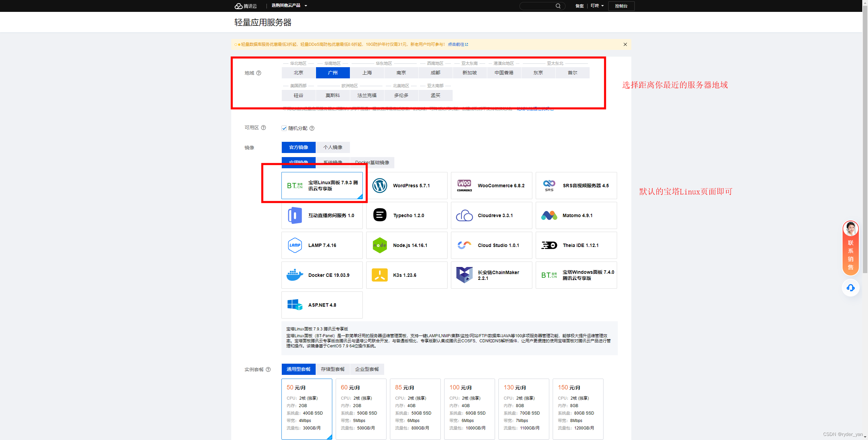
Task: Click help icon next to 实例套餐
Action: click(268, 369)
